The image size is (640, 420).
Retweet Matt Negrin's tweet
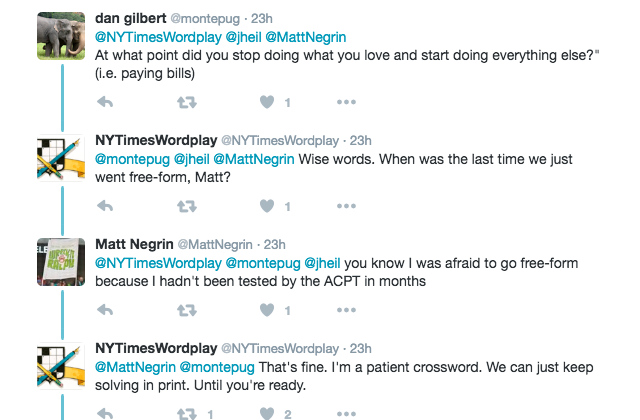click(x=186, y=310)
